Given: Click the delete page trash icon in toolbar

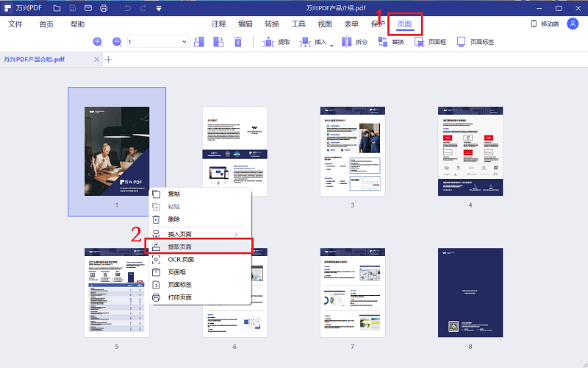Looking at the screenshot, I should coord(238,42).
